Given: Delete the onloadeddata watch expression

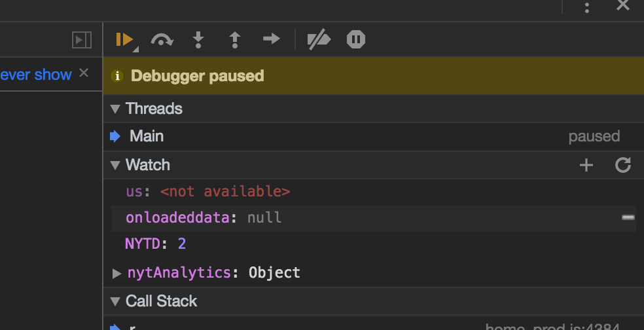Looking at the screenshot, I should tap(628, 217).
